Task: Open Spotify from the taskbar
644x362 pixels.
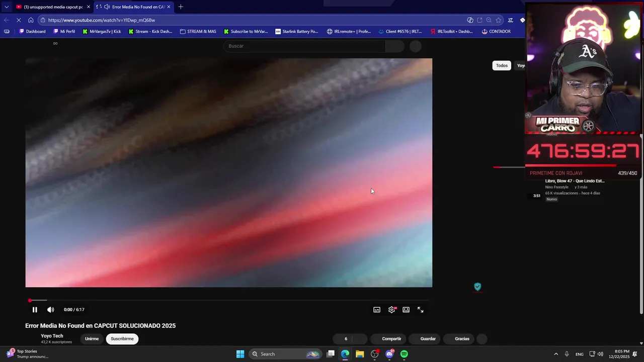Action: click(404, 354)
